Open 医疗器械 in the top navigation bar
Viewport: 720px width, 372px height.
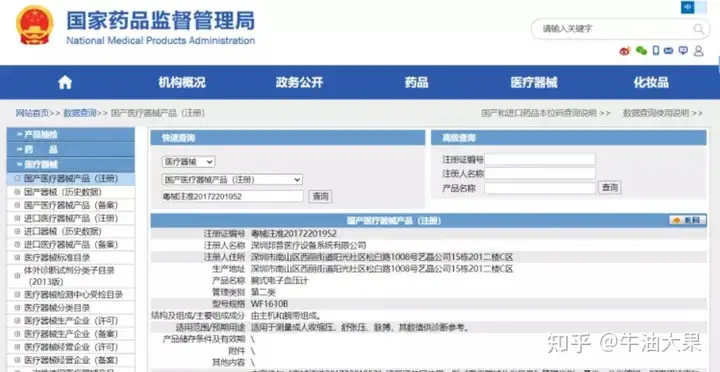tap(534, 83)
